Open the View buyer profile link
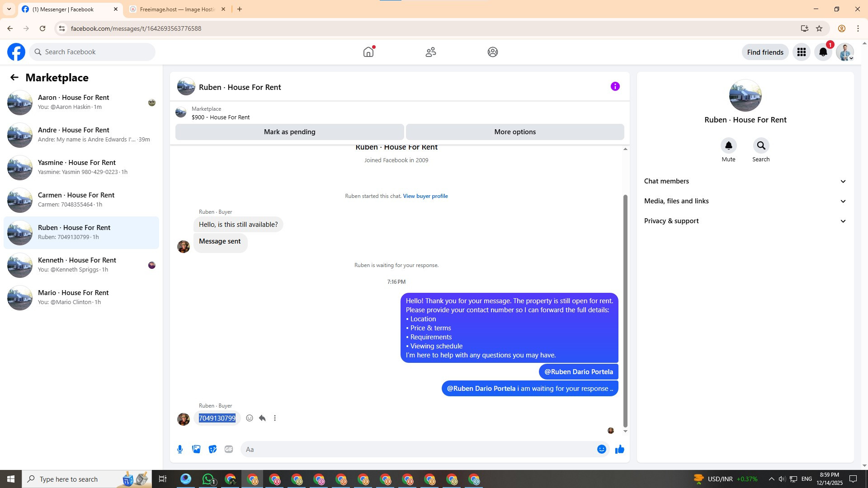This screenshot has width=868, height=488. [x=425, y=196]
